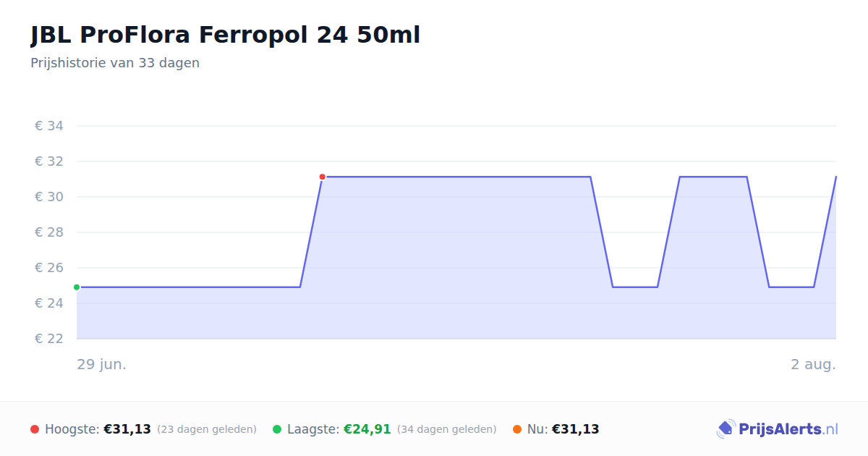The image size is (868, 456).
Task: Click the Prijshistorie van 33 dagen subtitle
Action: 115,63
